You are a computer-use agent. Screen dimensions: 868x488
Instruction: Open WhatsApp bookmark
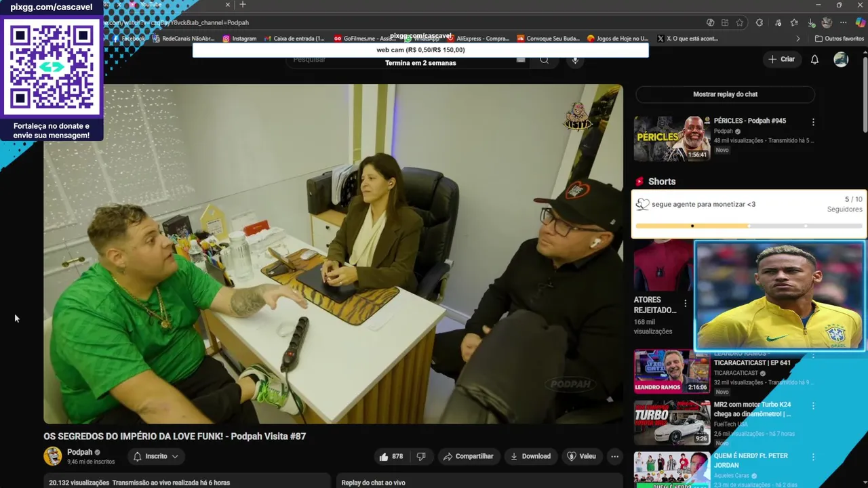[x=421, y=39]
